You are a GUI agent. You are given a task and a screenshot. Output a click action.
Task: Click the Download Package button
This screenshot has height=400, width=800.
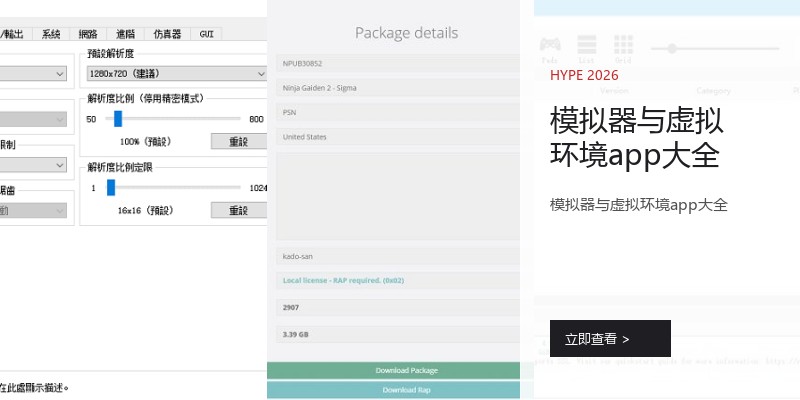[x=393, y=370]
